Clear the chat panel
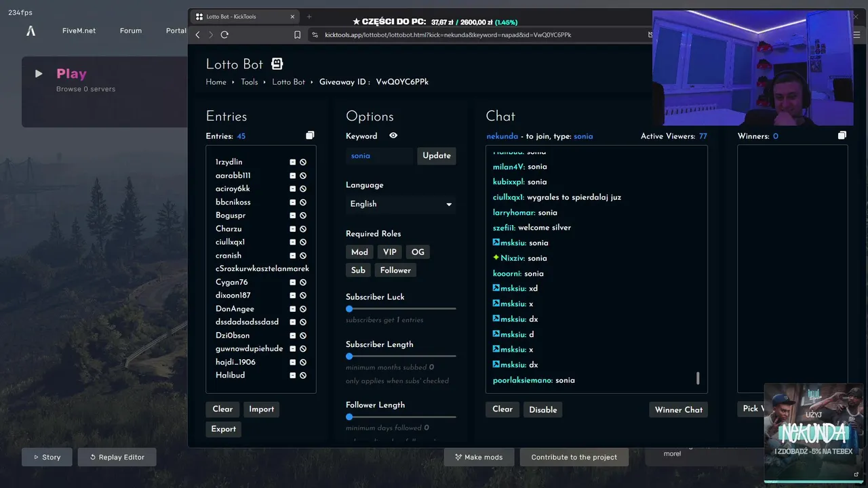Screen dimensions: 868x488 pyautogui.click(x=502, y=409)
